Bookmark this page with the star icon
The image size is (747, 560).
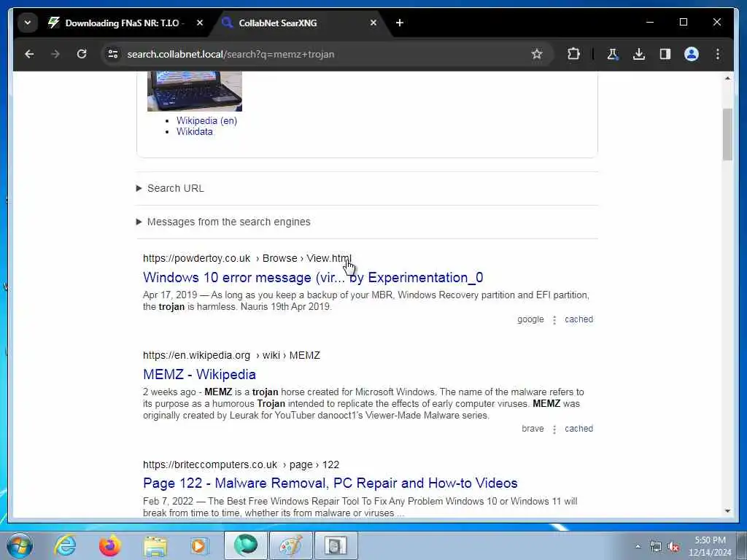click(537, 54)
